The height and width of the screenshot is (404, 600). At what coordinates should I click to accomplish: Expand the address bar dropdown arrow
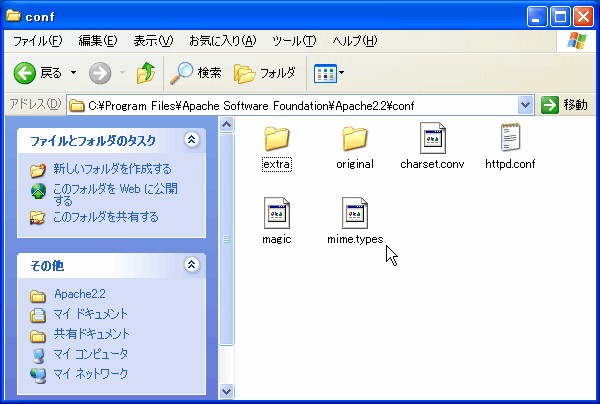pyautogui.click(x=526, y=105)
